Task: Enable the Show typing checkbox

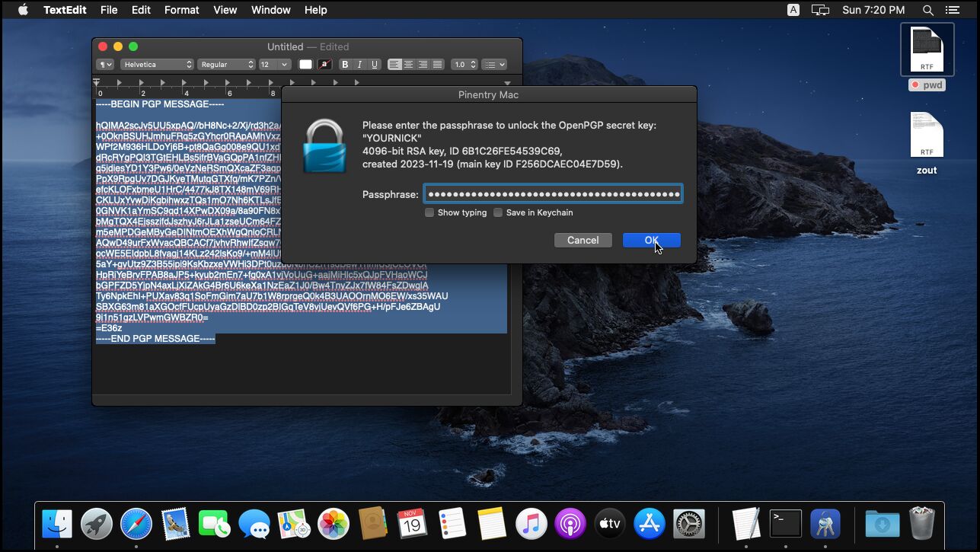Action: tap(429, 212)
